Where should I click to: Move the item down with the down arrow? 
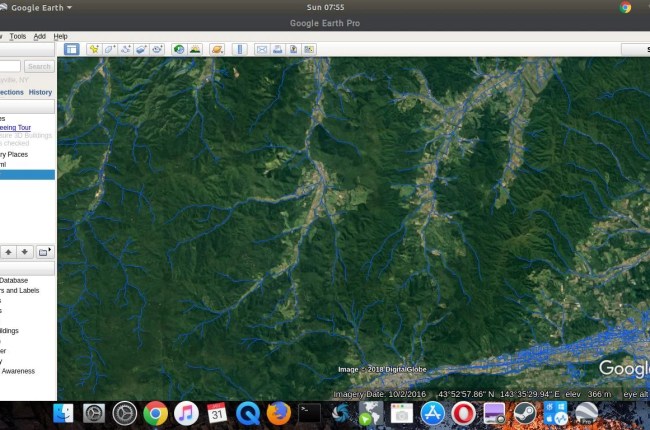pyautogui.click(x=24, y=252)
